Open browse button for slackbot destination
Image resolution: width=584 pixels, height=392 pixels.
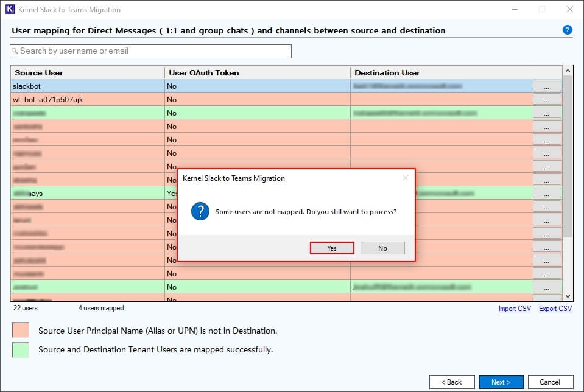tap(547, 86)
